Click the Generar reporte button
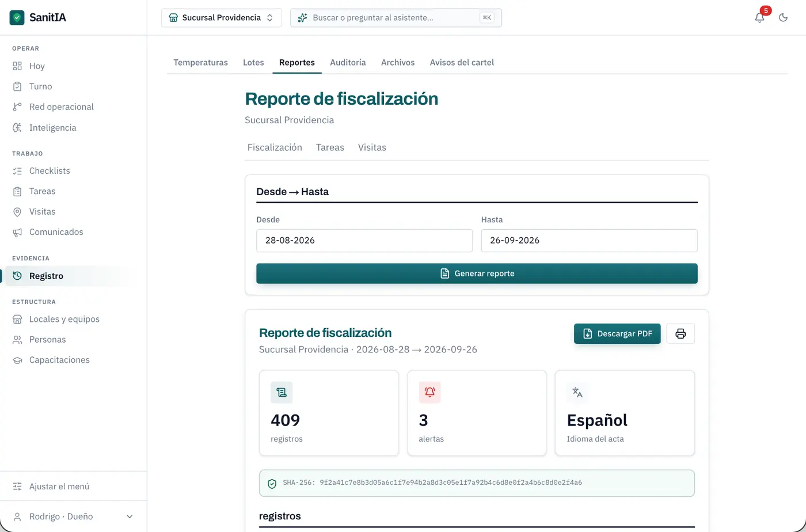Viewport: 806px width, 532px height. click(x=477, y=273)
